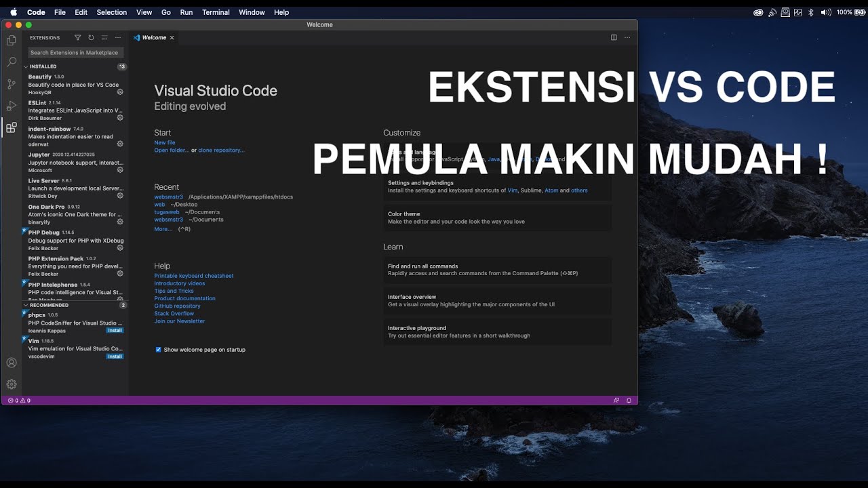
Task: Open the Run menu
Action: point(186,12)
